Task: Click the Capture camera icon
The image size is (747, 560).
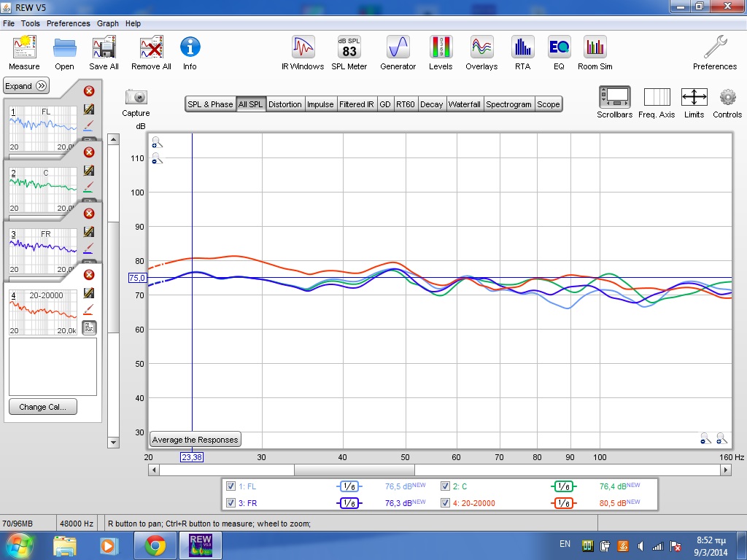Action: click(136, 97)
